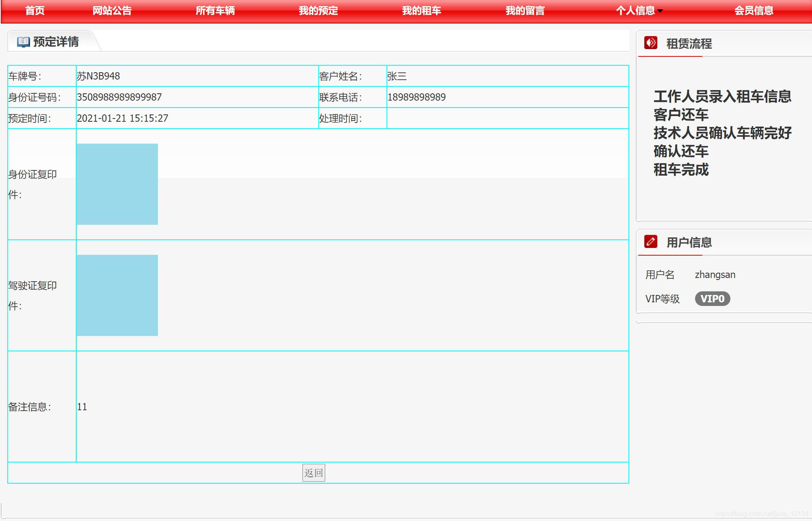812x521 pixels.
Task: Open 所有车辆 in the top navigation
Action: 215,11
